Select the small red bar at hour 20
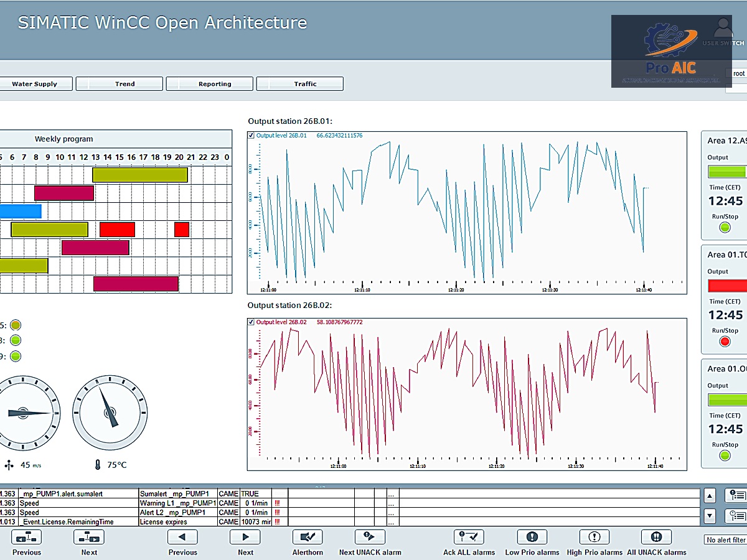Viewport: 747px width, 560px height. (182, 230)
